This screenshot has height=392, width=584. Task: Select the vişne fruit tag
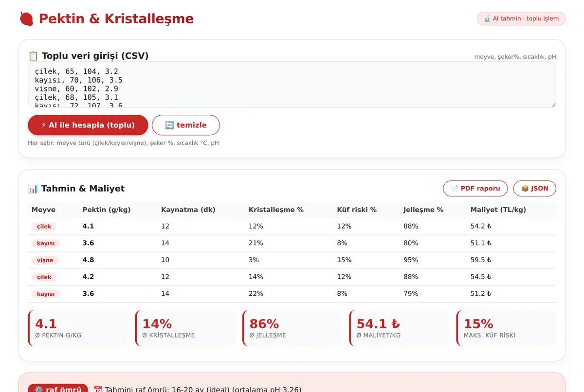(45, 260)
